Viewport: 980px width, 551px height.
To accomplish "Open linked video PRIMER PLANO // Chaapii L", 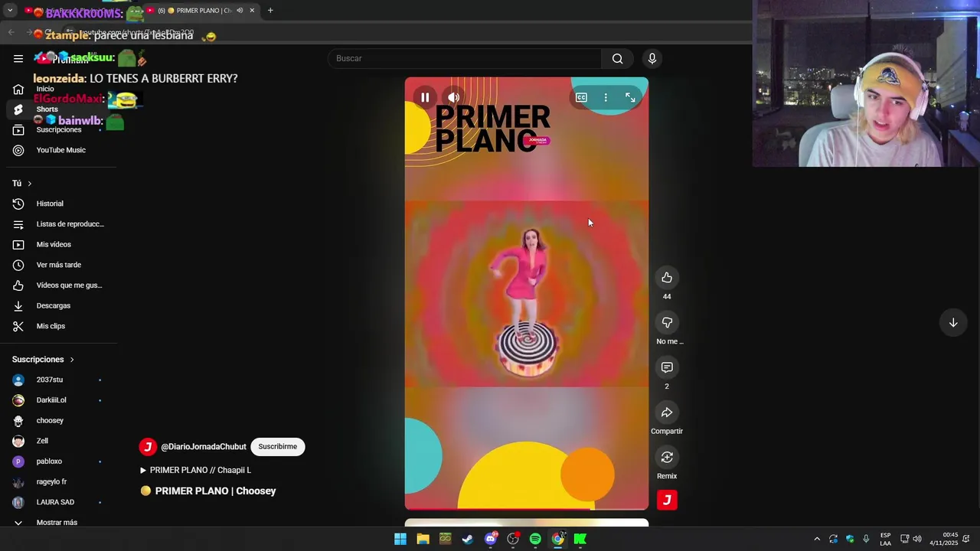I will [x=196, y=470].
